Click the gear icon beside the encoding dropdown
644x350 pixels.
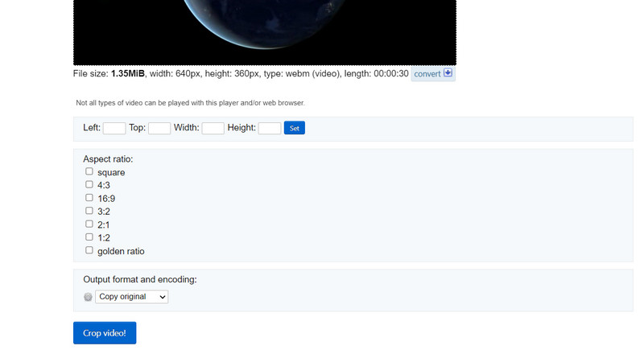click(89, 298)
